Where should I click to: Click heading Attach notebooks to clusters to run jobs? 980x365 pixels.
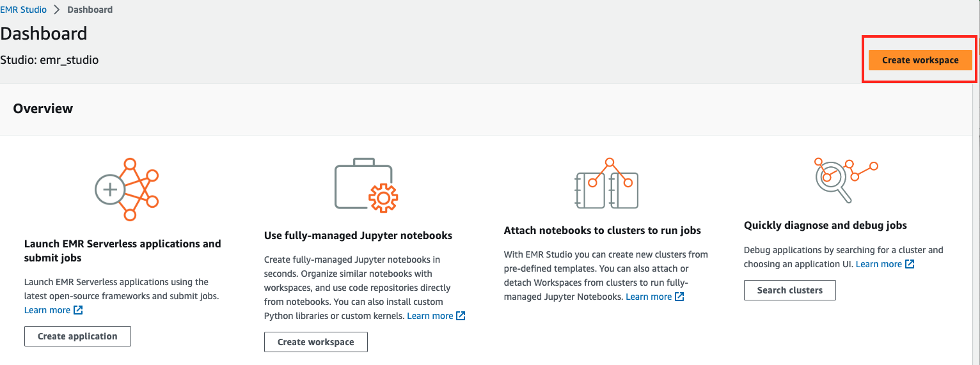pyautogui.click(x=603, y=231)
